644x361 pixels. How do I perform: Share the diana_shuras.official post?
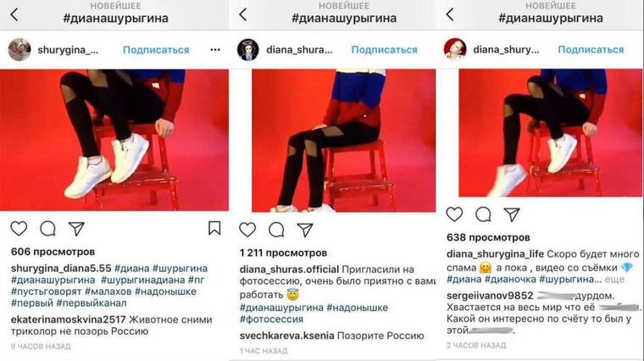coord(305,230)
